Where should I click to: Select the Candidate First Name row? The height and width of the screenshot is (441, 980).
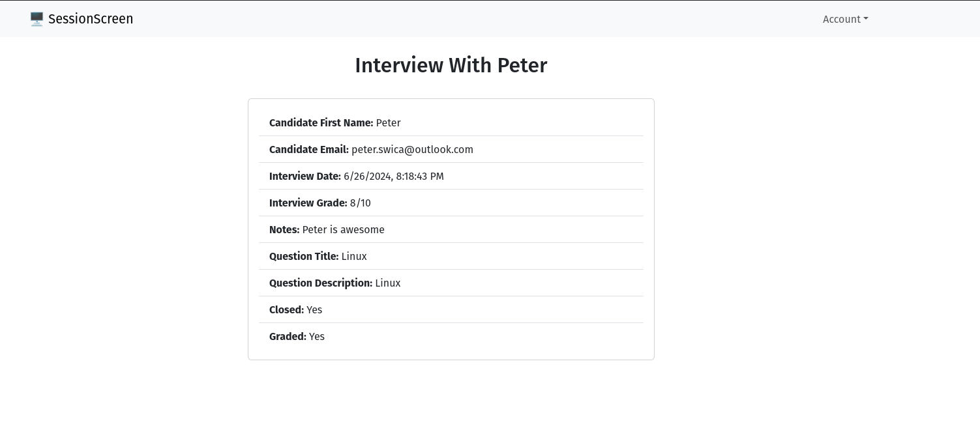coord(451,122)
